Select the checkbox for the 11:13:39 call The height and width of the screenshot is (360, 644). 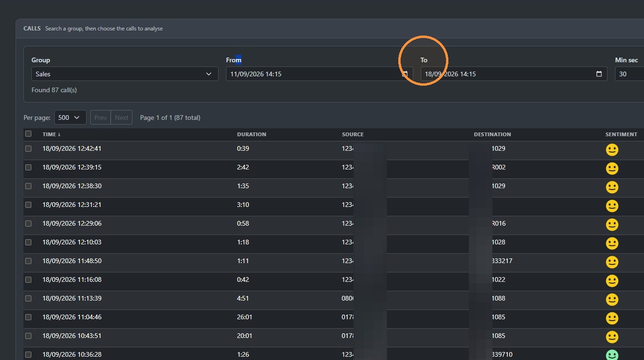coord(28,298)
